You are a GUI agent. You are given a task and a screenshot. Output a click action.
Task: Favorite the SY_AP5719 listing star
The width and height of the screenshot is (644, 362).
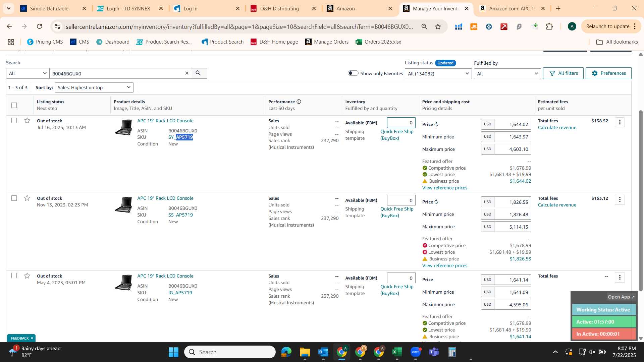click(27, 121)
